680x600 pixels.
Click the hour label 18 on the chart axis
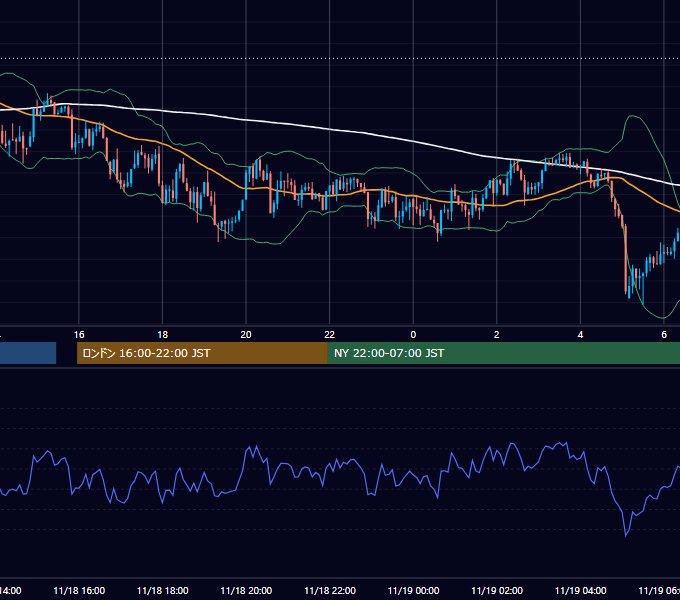coord(163,335)
